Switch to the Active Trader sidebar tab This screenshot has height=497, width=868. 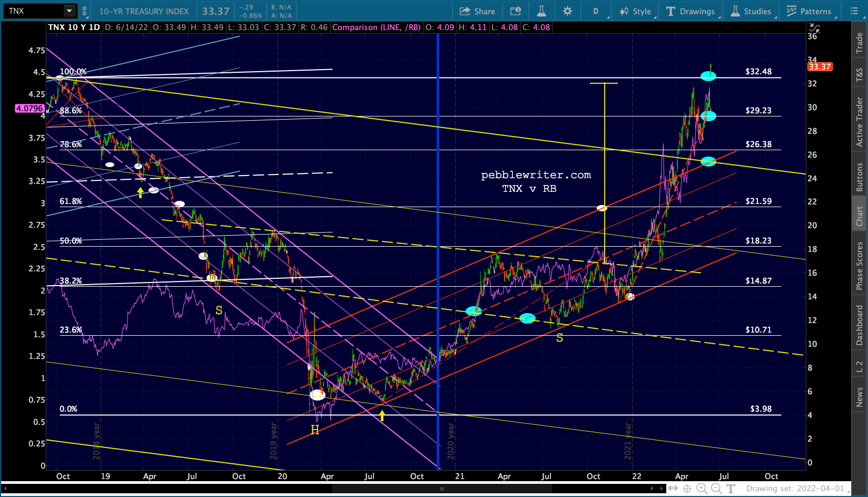[860, 122]
